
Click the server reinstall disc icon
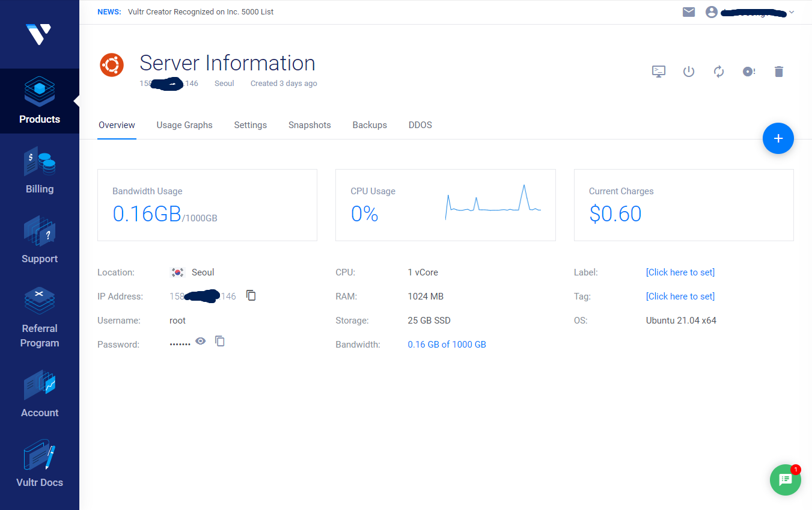click(x=749, y=72)
